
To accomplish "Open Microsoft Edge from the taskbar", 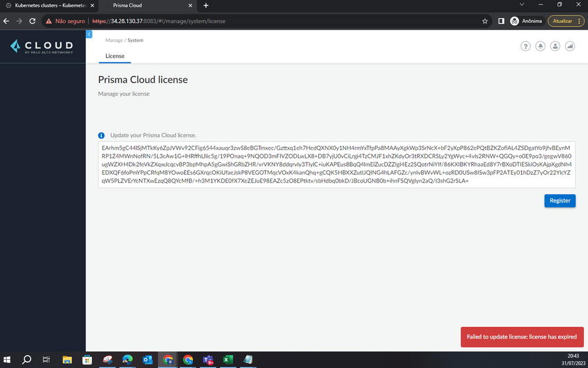I will point(128,360).
